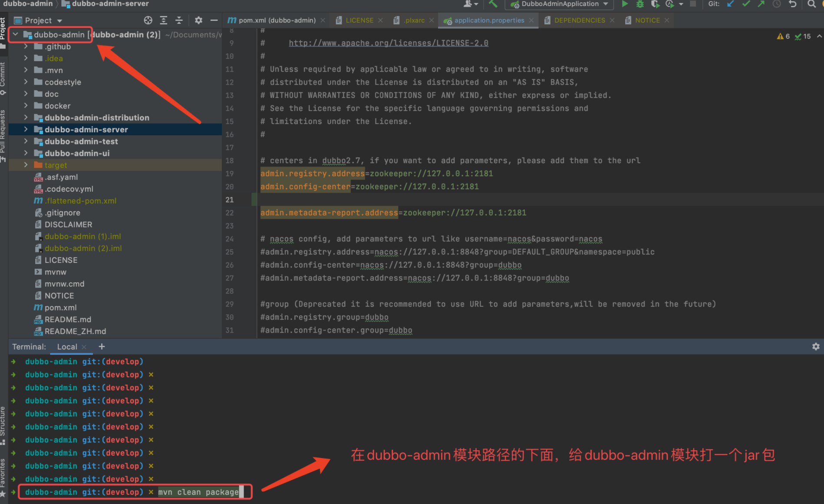The height and width of the screenshot is (504, 824).
Task: Close the DEPENDENCIES tab
Action: tap(612, 20)
